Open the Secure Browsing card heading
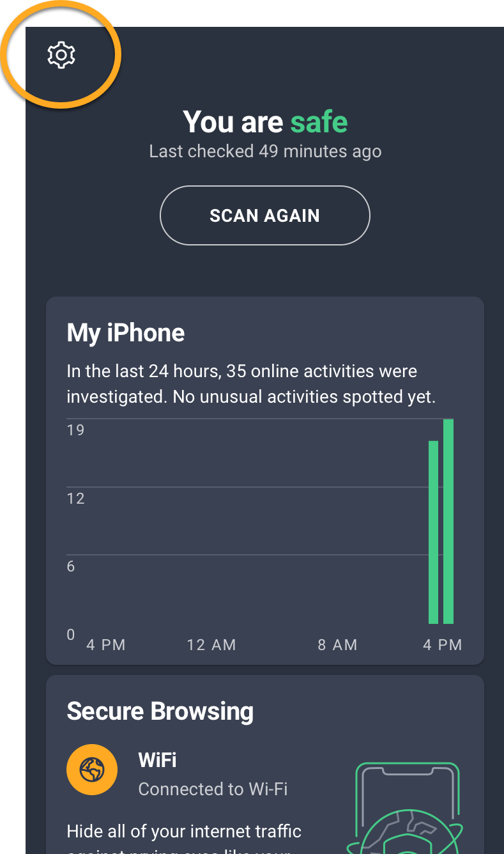Image resolution: width=504 pixels, height=854 pixels. (x=160, y=711)
